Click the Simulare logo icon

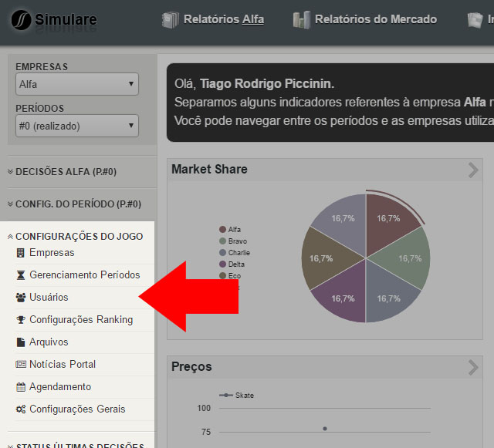point(21,20)
